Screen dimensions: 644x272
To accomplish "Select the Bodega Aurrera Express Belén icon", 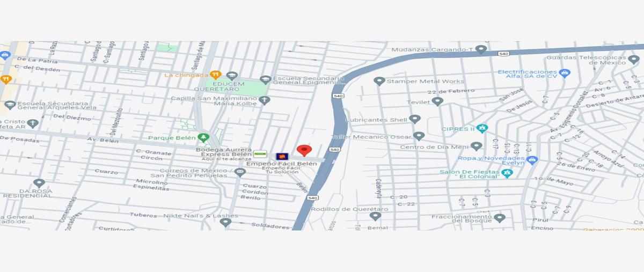I will point(260,154).
